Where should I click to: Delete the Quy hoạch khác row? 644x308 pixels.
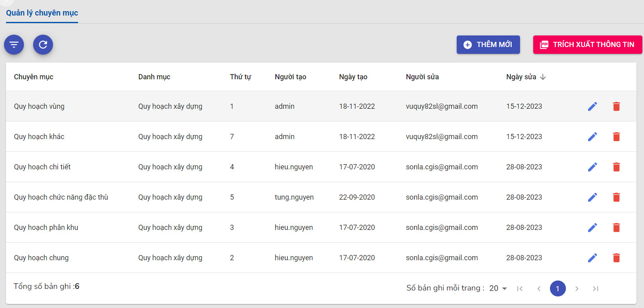617,137
